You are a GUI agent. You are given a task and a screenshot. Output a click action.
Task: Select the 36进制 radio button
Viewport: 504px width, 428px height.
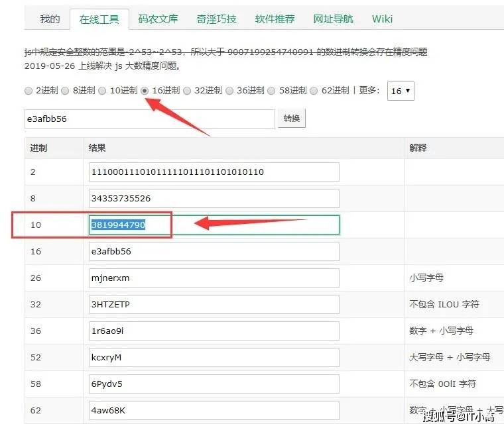[229, 91]
